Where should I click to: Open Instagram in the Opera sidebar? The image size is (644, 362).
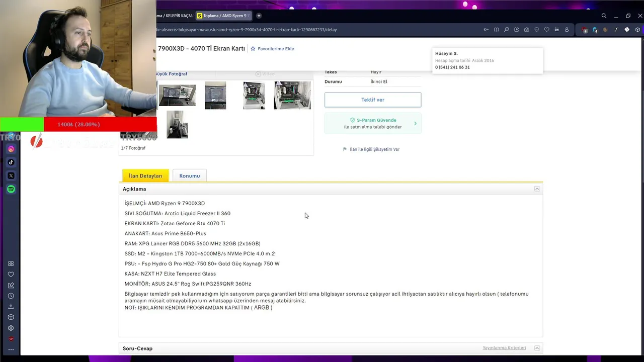coord(11,149)
